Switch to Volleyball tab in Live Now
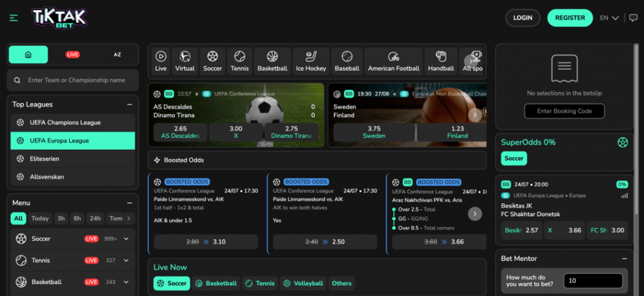The width and height of the screenshot is (644, 296). pyautogui.click(x=303, y=283)
